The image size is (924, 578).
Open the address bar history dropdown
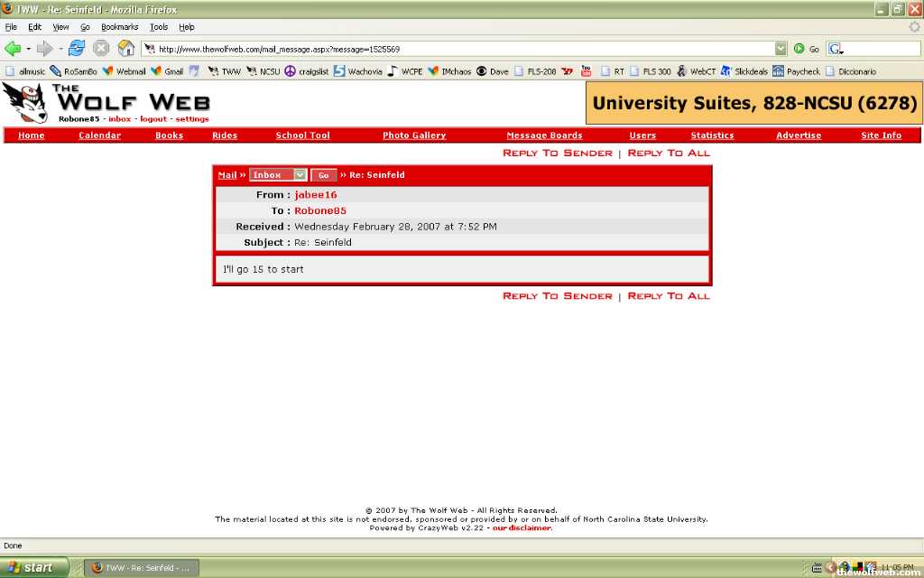click(781, 49)
